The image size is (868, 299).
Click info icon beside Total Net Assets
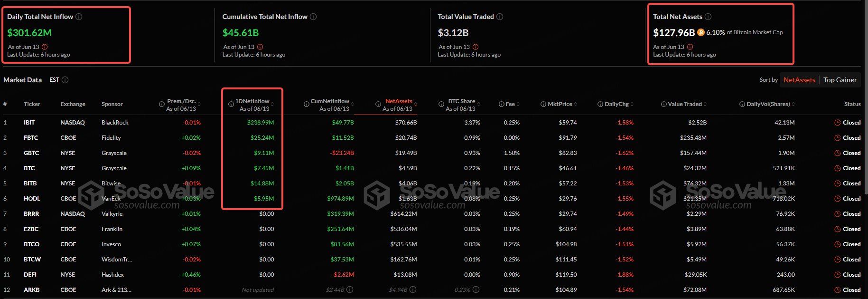coord(708,17)
